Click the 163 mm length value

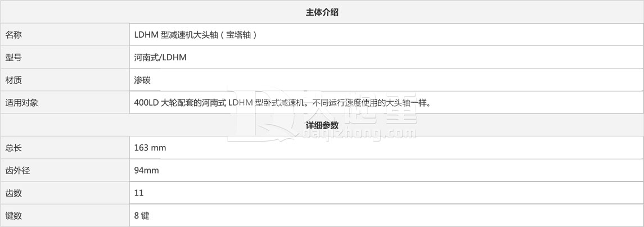tap(150, 147)
